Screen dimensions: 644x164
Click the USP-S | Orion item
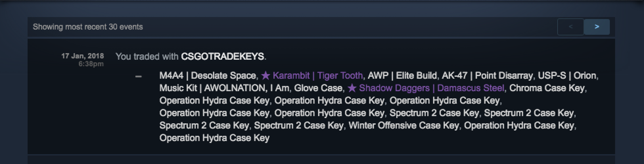tap(567, 76)
